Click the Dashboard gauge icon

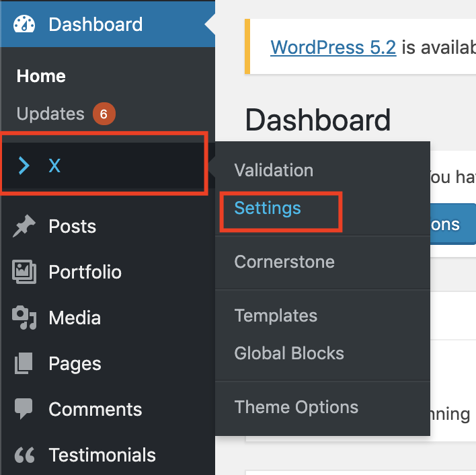coord(25,24)
